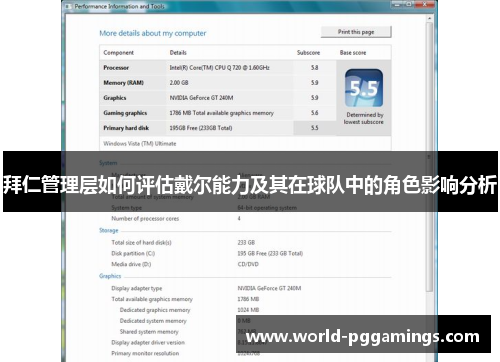Click the scrollbar up arrow
This screenshot has height=362, width=500.
pyautogui.click(x=429, y=19)
